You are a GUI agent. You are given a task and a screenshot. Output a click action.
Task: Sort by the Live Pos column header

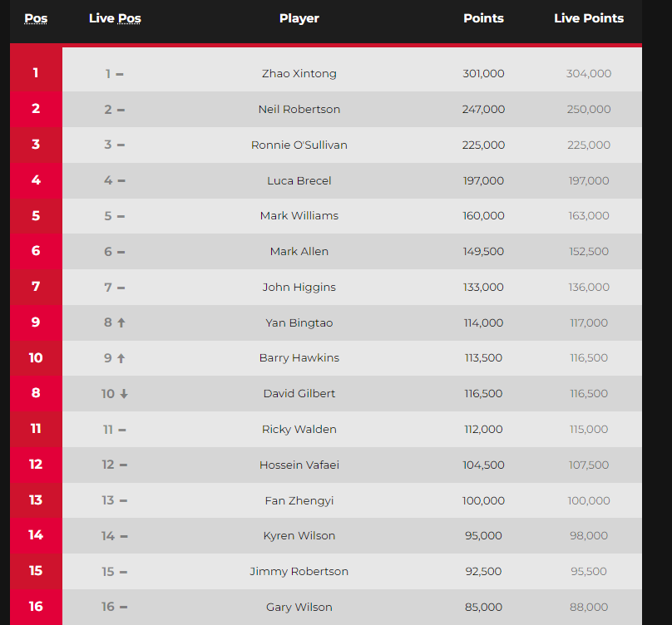pyautogui.click(x=115, y=18)
